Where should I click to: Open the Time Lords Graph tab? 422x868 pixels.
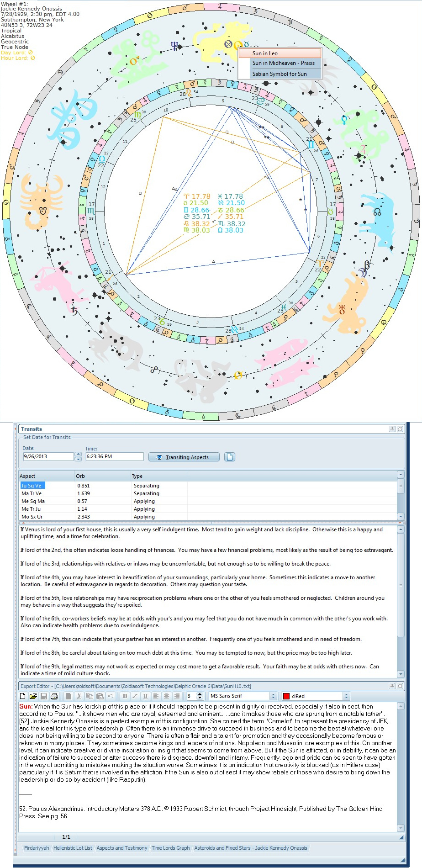coord(170,848)
